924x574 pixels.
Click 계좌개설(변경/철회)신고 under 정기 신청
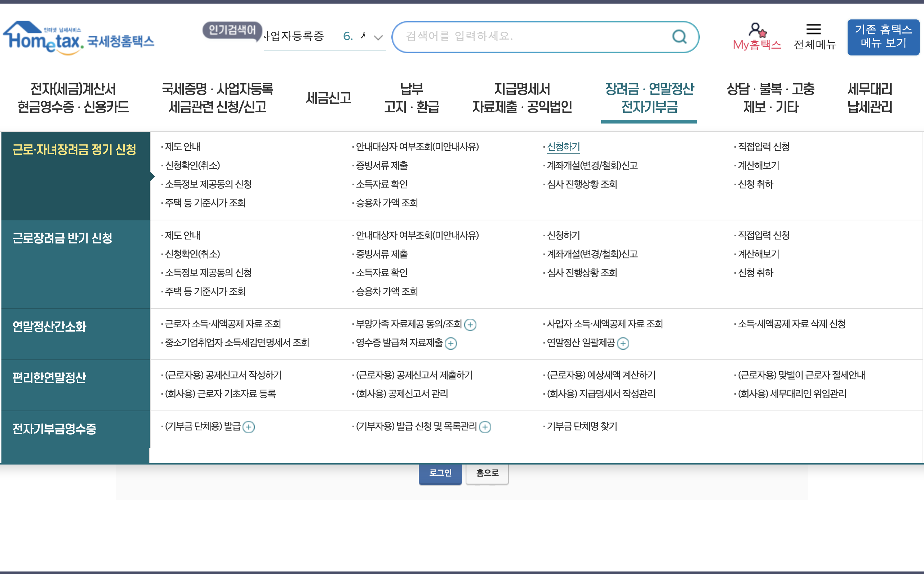click(x=592, y=166)
